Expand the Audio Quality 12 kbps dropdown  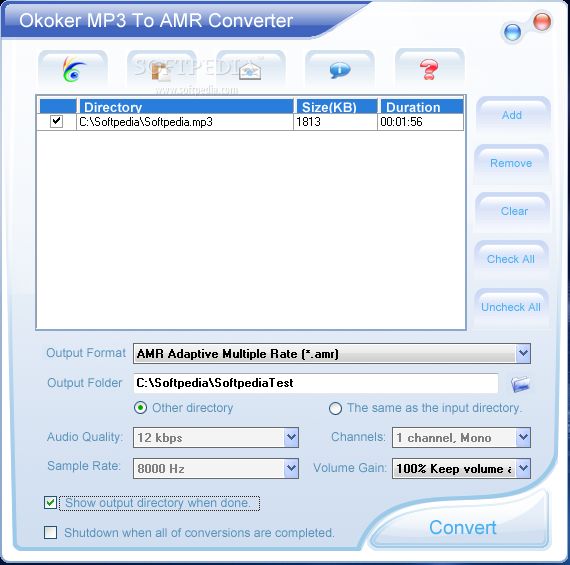[216, 437]
